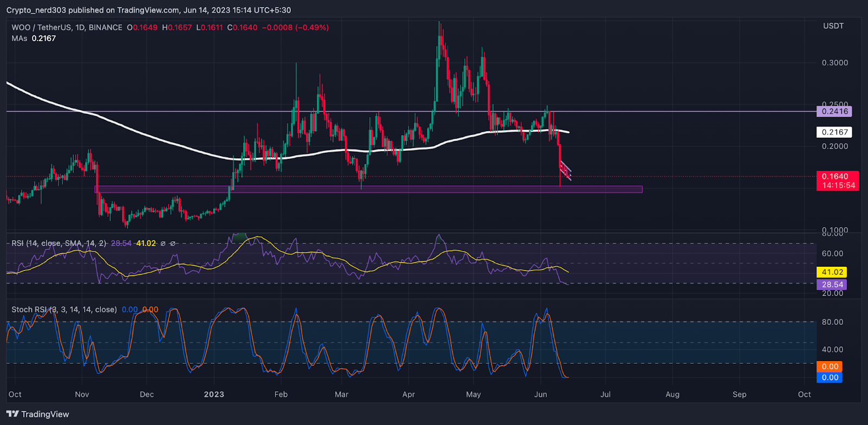Click the purple 28.54 RSI value tag
The width and height of the screenshot is (868, 425).
832,285
